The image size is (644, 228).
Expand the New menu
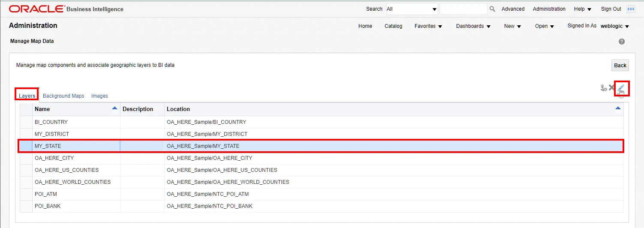512,26
